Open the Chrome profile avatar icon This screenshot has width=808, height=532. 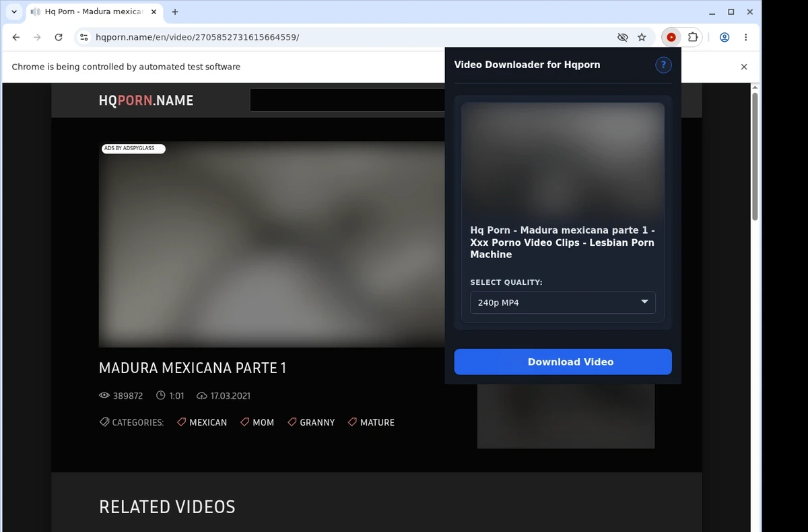coord(725,38)
